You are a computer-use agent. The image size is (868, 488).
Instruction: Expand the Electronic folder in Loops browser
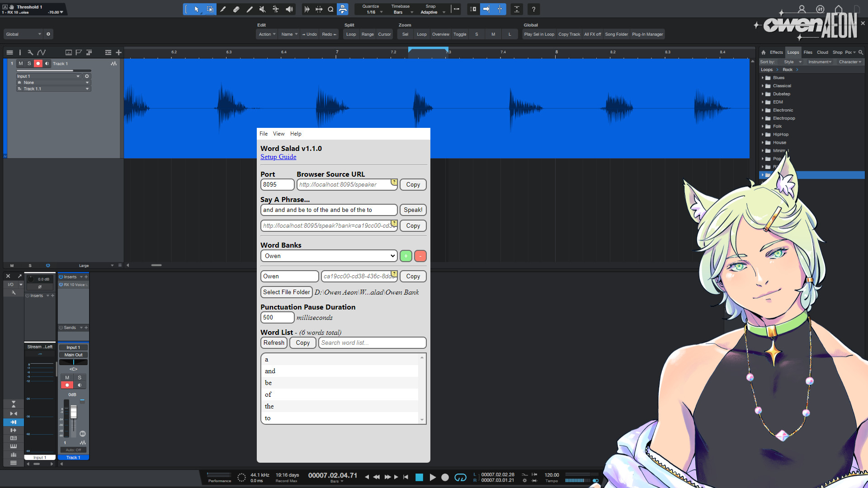pyautogui.click(x=763, y=110)
